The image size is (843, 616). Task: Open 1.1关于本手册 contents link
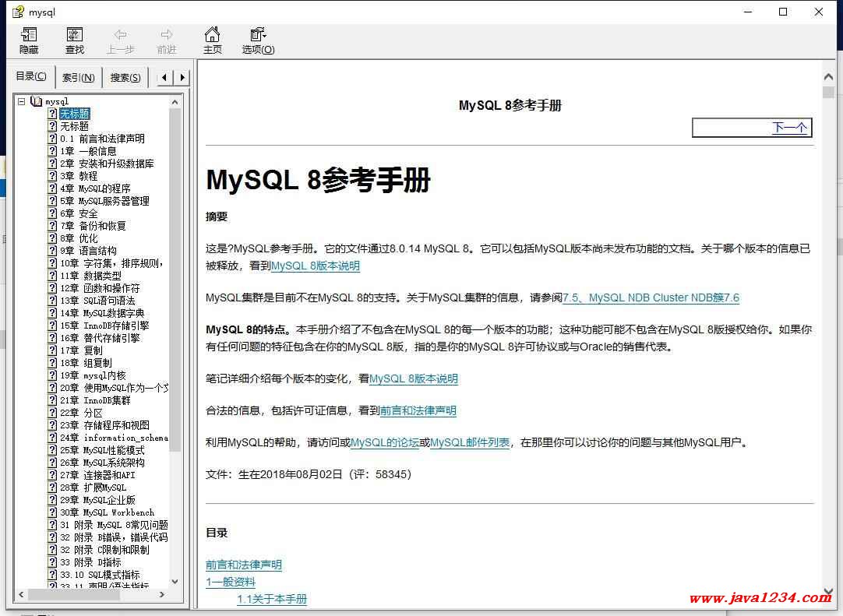pyautogui.click(x=272, y=599)
